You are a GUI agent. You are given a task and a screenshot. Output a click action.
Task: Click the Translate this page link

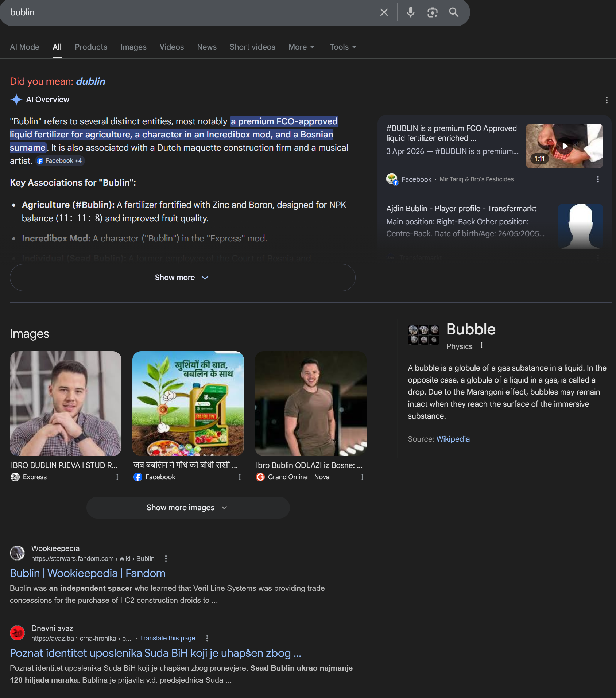click(x=167, y=638)
